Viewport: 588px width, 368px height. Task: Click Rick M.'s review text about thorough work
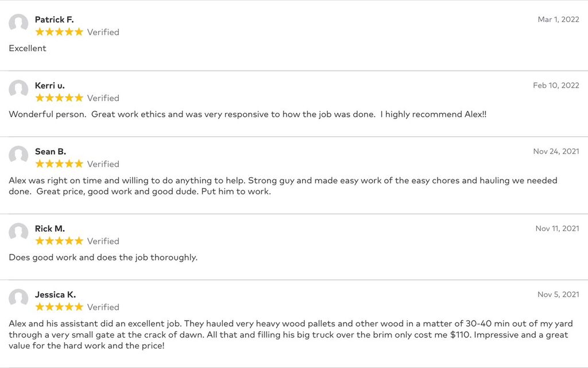103,258
